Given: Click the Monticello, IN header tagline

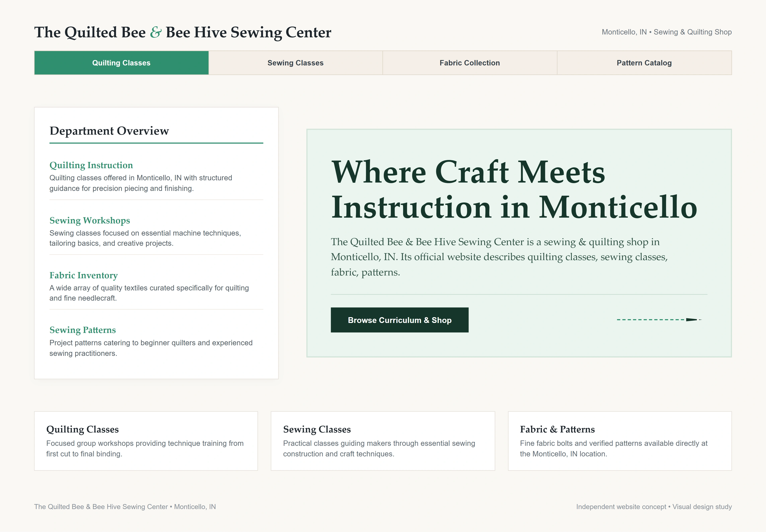Looking at the screenshot, I should click(x=667, y=32).
